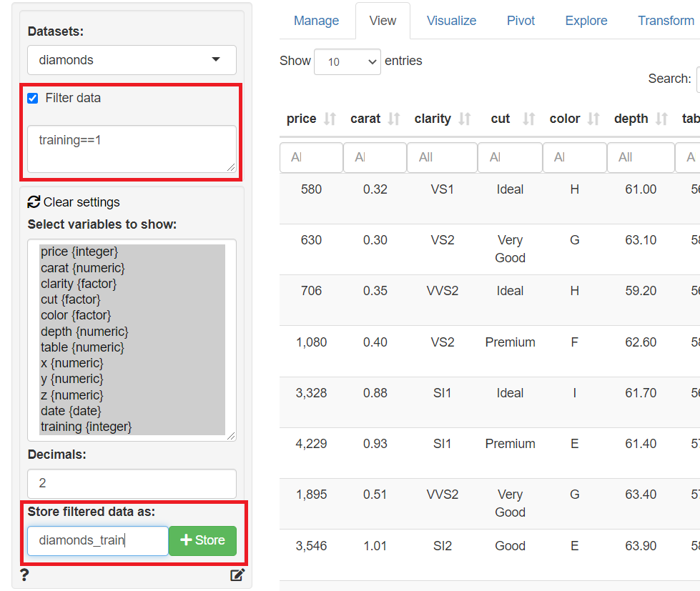The image size is (700, 591).
Task: Sort table by cut column arrows
Action: [528, 119]
